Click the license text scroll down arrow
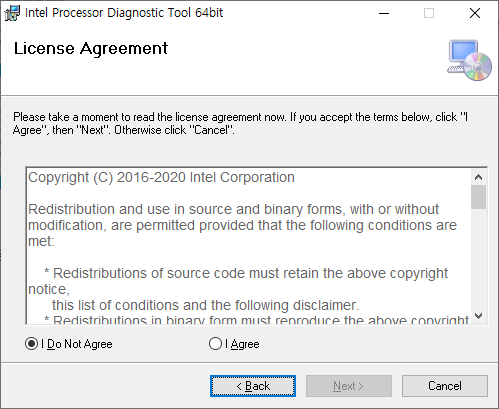 pyautogui.click(x=478, y=316)
